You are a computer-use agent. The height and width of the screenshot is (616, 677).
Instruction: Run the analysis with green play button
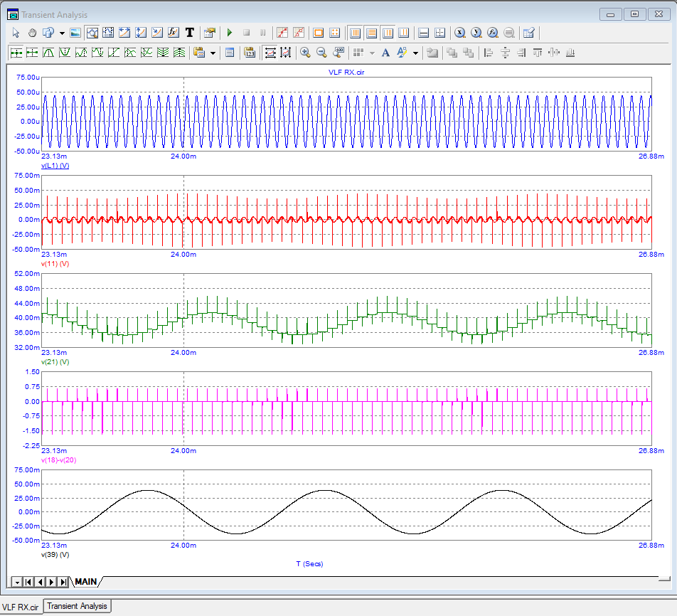[x=230, y=33]
